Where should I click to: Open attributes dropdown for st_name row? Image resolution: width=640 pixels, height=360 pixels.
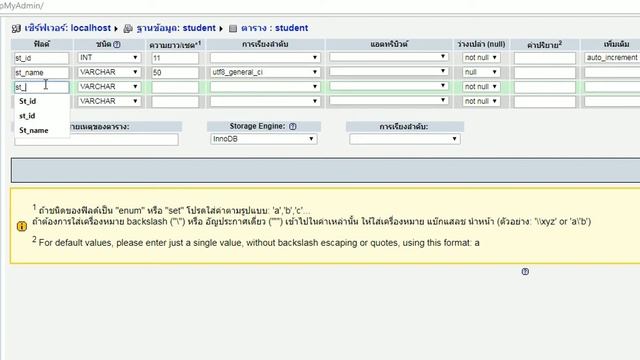[x=388, y=71]
